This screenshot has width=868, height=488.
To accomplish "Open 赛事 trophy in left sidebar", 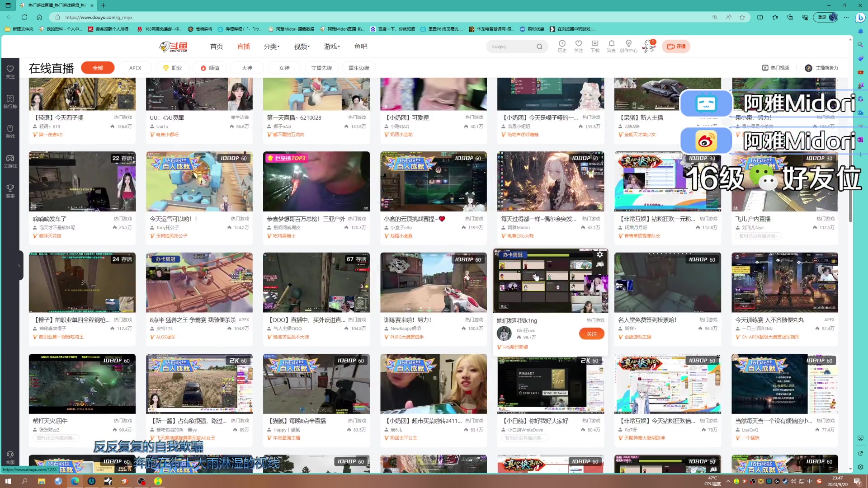I will point(10,191).
